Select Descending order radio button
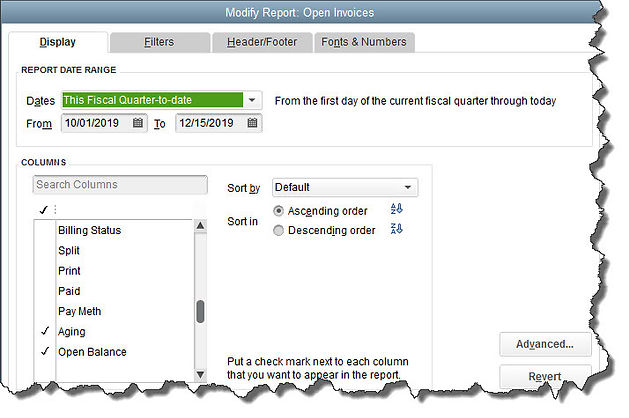 tap(278, 230)
